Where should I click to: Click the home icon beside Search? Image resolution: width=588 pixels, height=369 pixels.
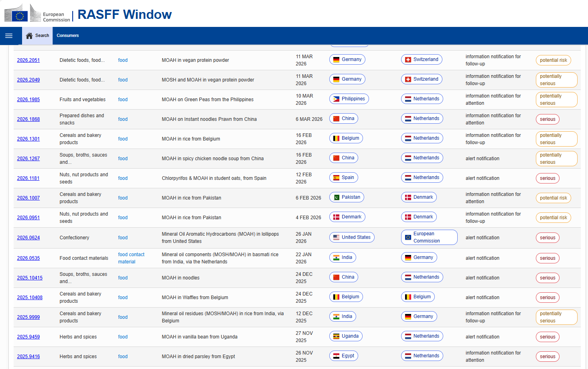[29, 36]
